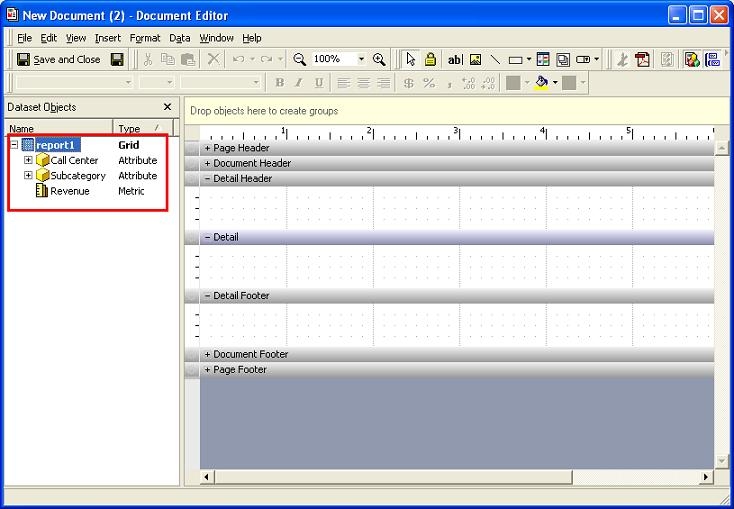
Task: Select the line drawing tool
Action: 495,60
